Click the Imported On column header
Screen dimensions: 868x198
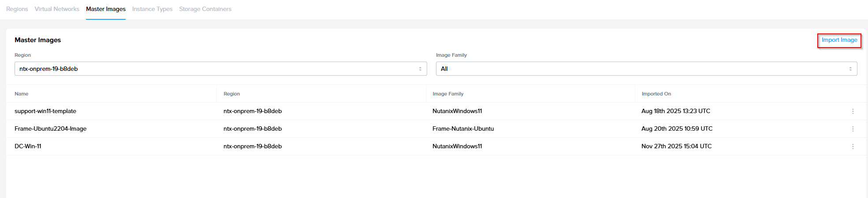(x=656, y=94)
